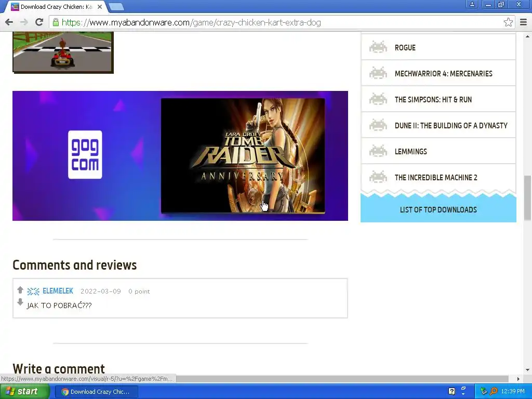Select the Download Crazy Chicken tab
Image resolution: width=532 pixels, height=399 pixels.
click(x=56, y=7)
